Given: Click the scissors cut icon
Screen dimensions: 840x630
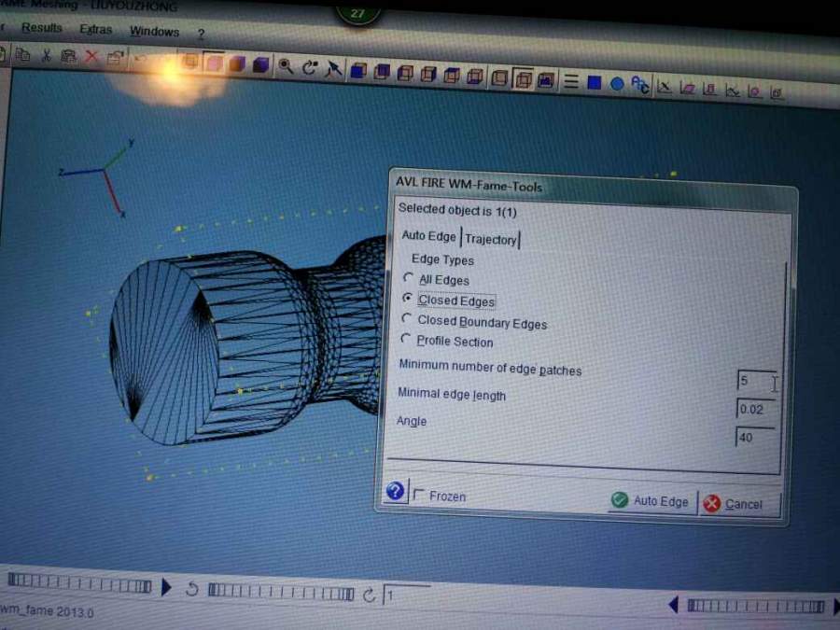Looking at the screenshot, I should [x=46, y=55].
